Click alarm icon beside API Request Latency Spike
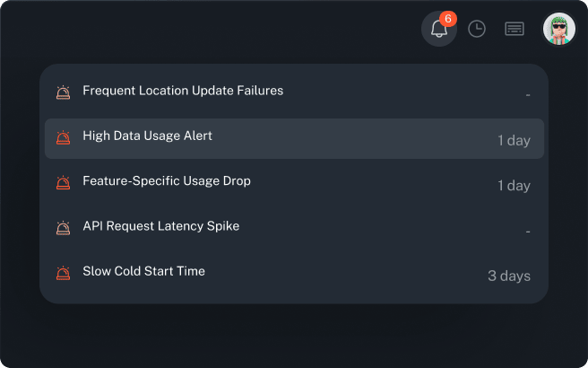The height and width of the screenshot is (368, 588). [63, 228]
